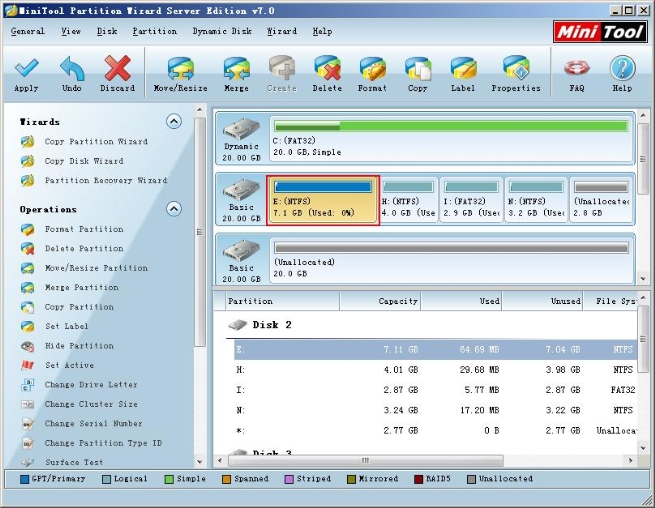
Task: Click the Change Drive Letter icon
Action: (28, 385)
